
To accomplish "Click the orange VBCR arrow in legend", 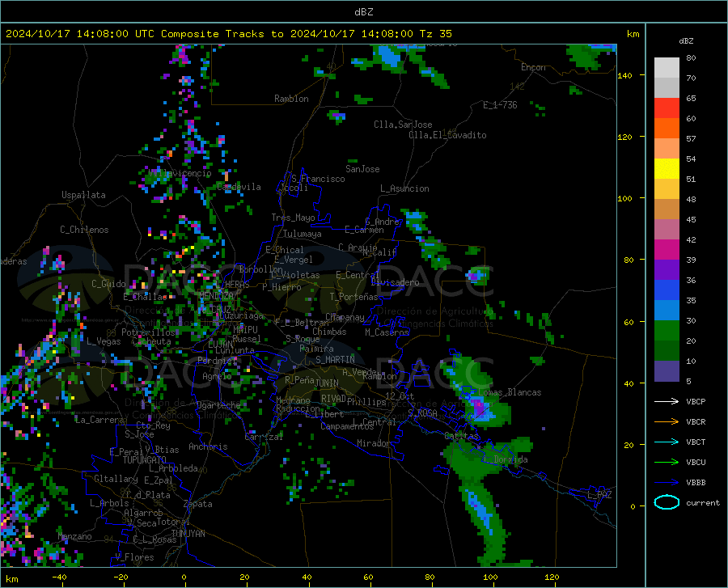I will (x=667, y=421).
